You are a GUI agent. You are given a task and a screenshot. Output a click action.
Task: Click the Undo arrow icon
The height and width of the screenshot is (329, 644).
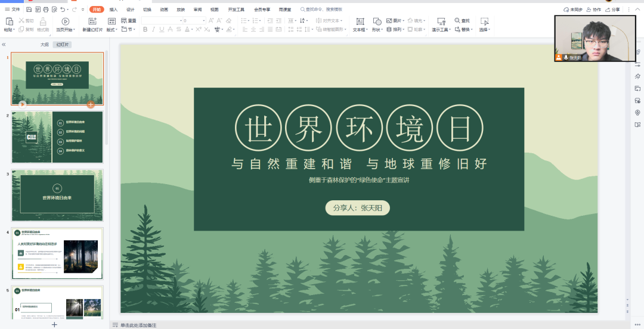63,10
